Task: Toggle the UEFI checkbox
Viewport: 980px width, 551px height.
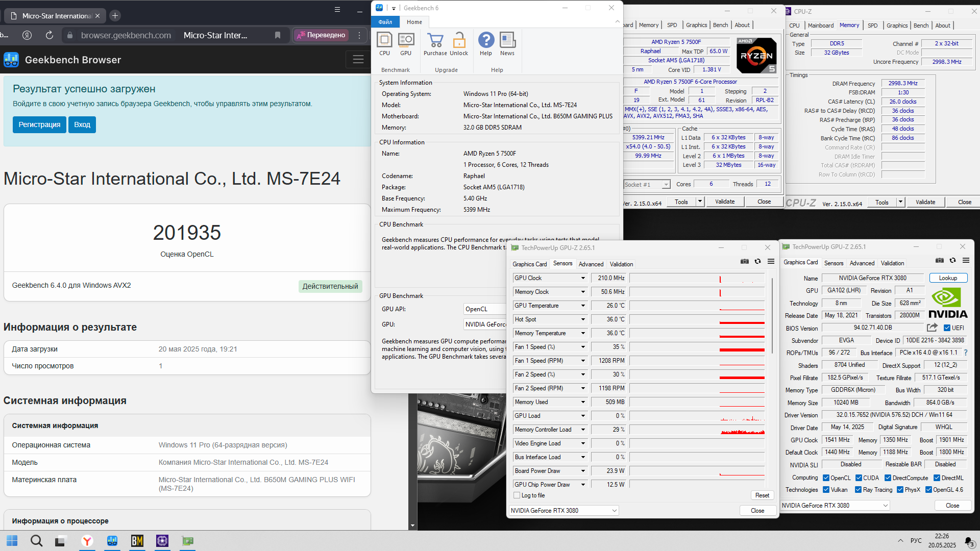Action: [x=947, y=328]
